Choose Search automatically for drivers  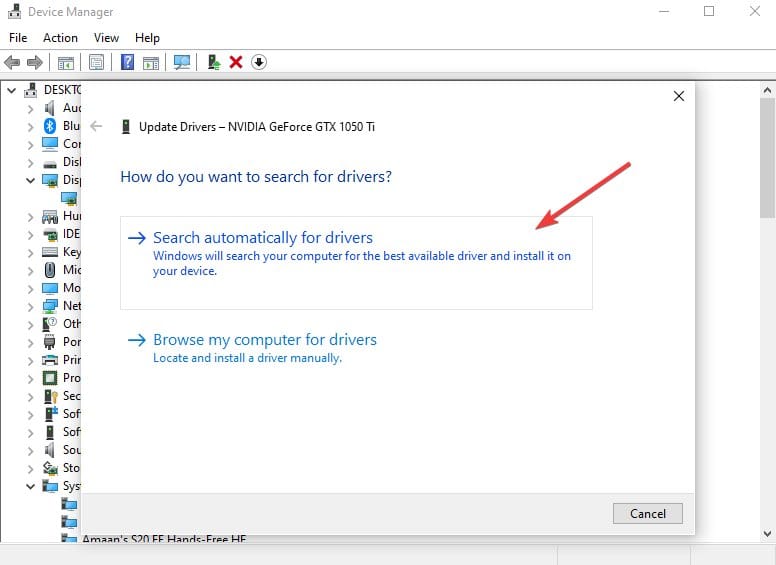[x=356, y=263]
